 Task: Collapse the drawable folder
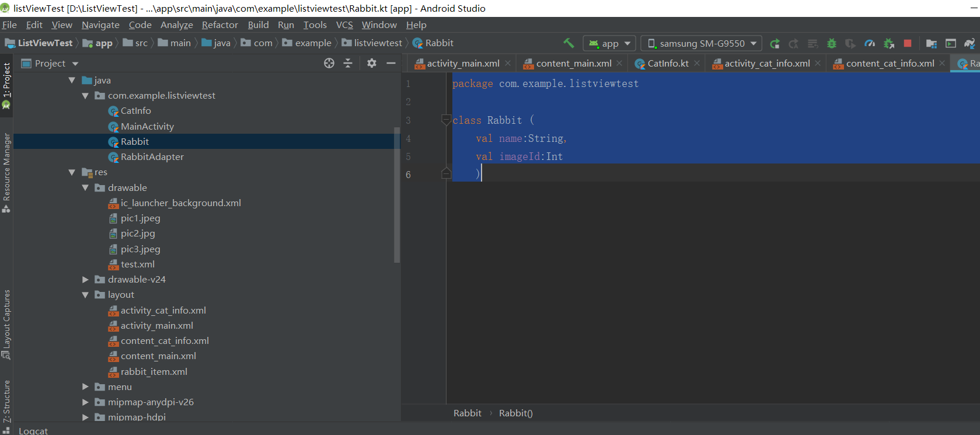(85, 187)
